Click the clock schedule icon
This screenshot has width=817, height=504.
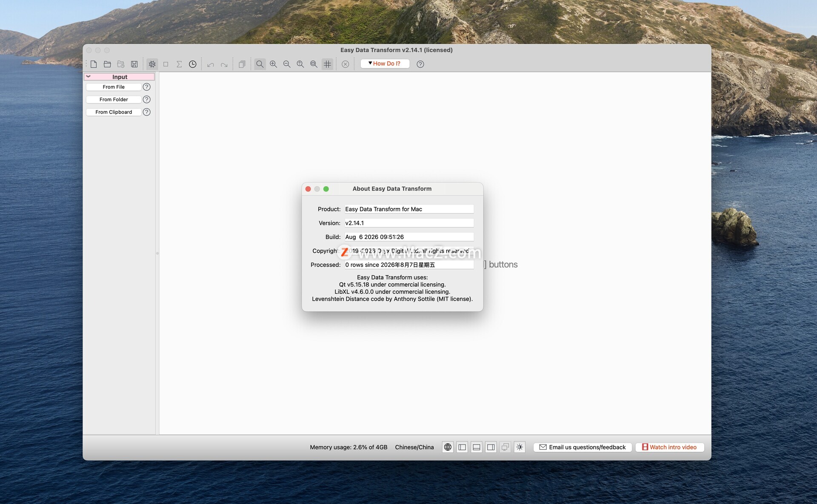[193, 64]
